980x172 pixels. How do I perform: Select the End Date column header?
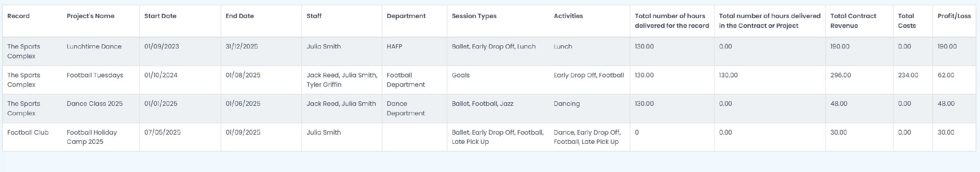[240, 16]
